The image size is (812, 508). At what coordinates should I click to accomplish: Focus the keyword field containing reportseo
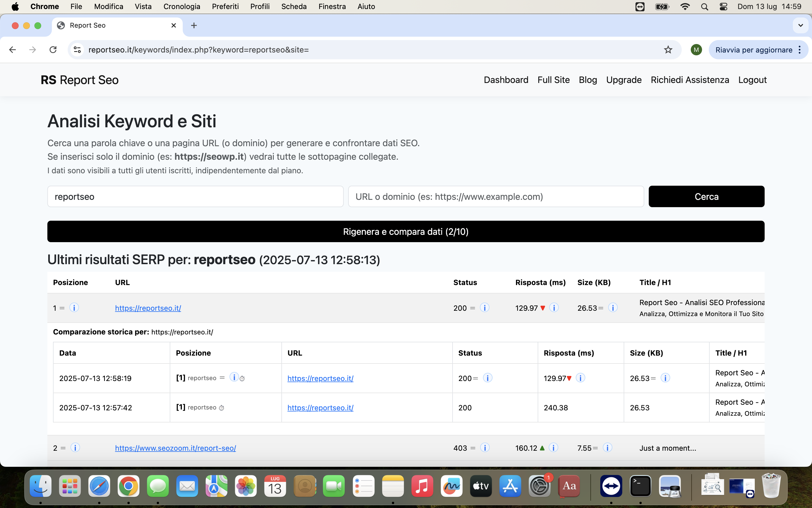pos(195,196)
